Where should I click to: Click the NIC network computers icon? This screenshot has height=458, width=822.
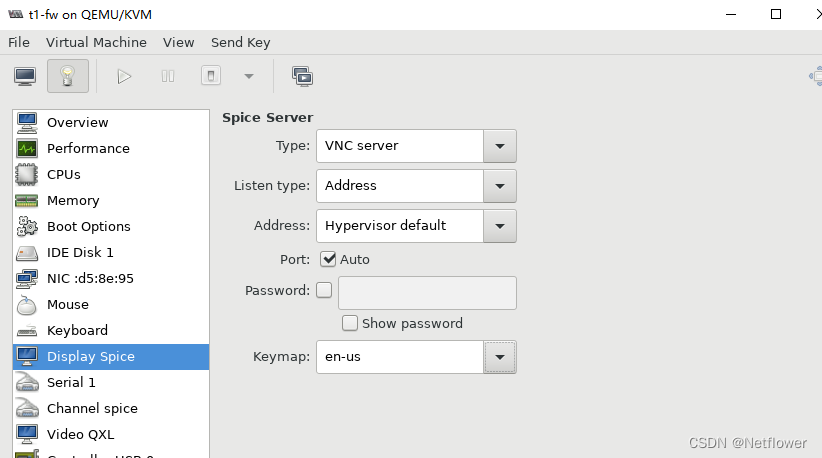[27, 278]
